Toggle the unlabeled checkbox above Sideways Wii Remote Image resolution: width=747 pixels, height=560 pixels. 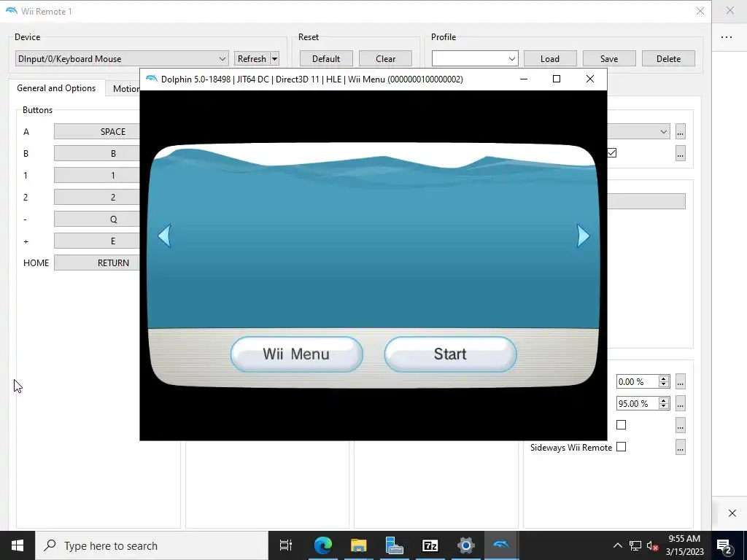(622, 425)
